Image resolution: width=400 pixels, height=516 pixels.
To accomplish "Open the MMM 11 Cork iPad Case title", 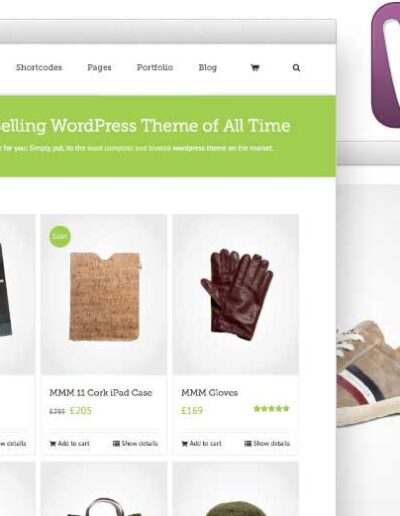I will click(101, 393).
